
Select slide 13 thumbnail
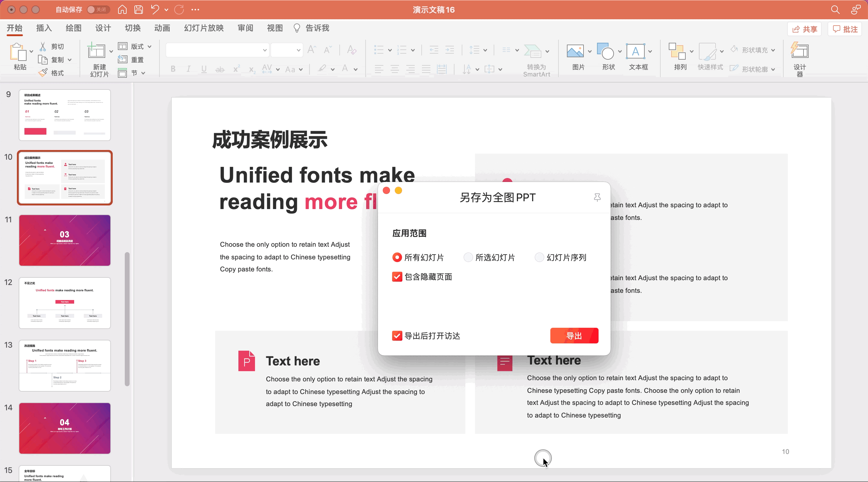click(x=65, y=365)
